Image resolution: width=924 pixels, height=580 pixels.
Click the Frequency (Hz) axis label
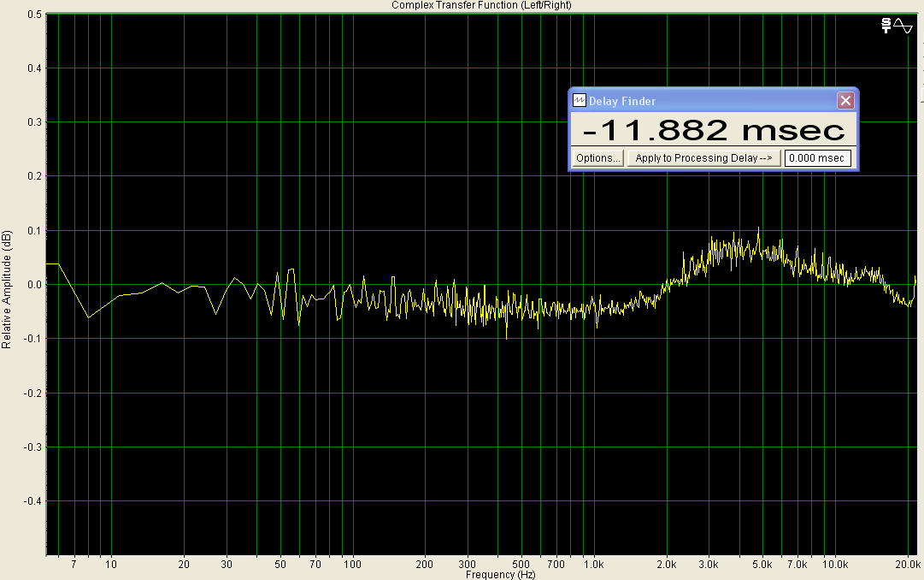click(500, 575)
